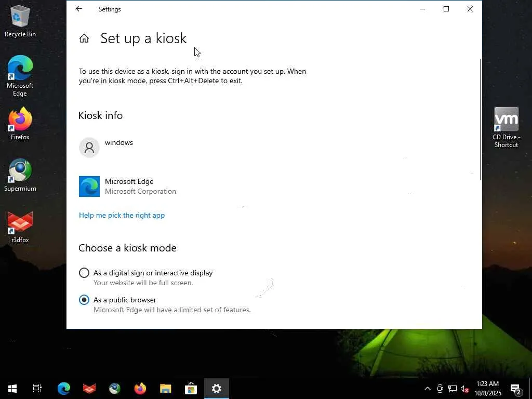
Task: Click the Choose a kiosk mode heading
Action: (x=128, y=248)
